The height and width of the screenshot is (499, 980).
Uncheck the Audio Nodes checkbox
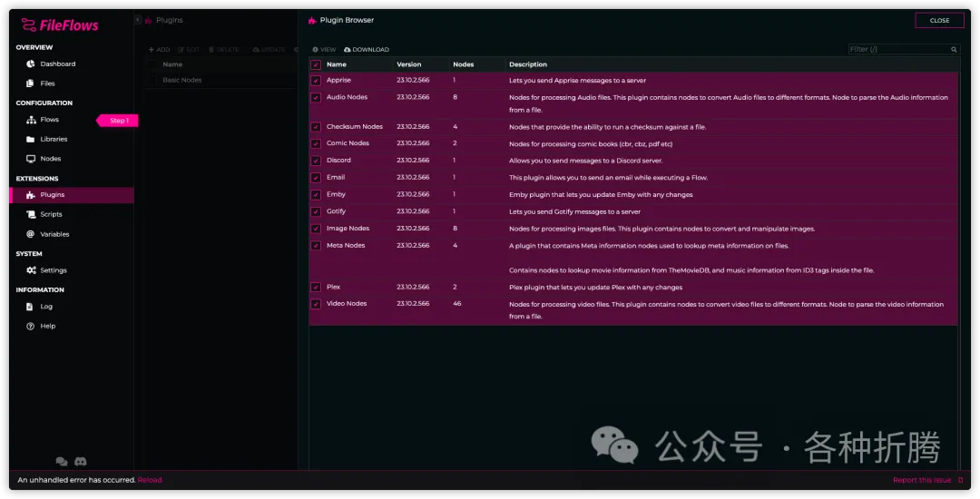(316, 97)
